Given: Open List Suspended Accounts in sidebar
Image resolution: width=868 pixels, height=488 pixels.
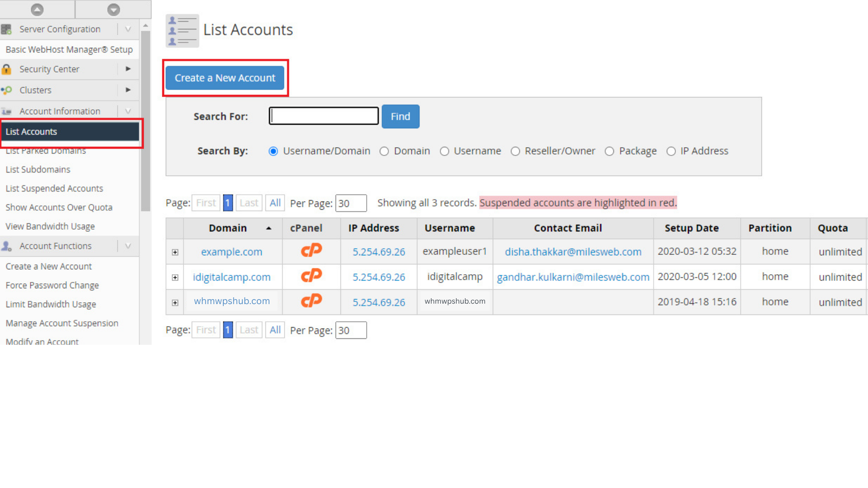Looking at the screenshot, I should (x=54, y=188).
